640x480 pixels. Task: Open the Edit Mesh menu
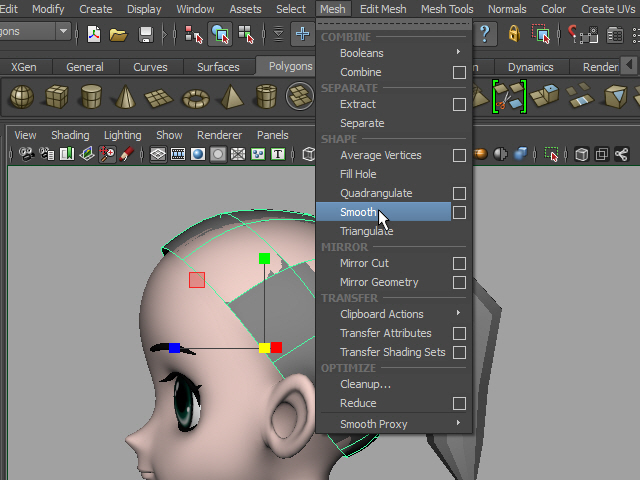coord(382,9)
